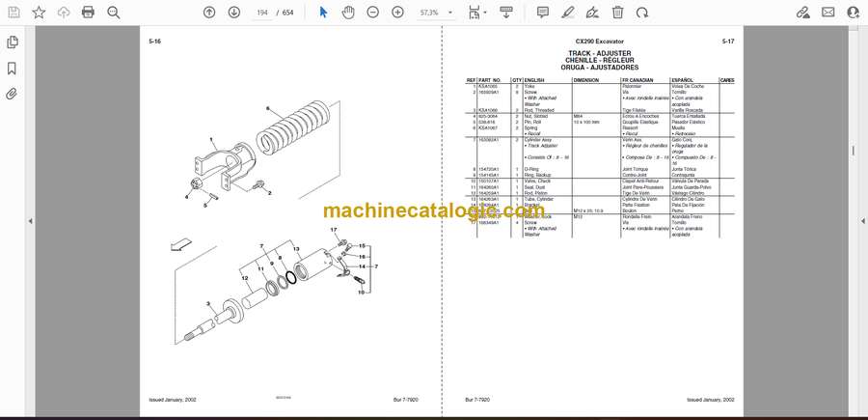
Task: Send file by email envelope icon
Action: (x=828, y=13)
